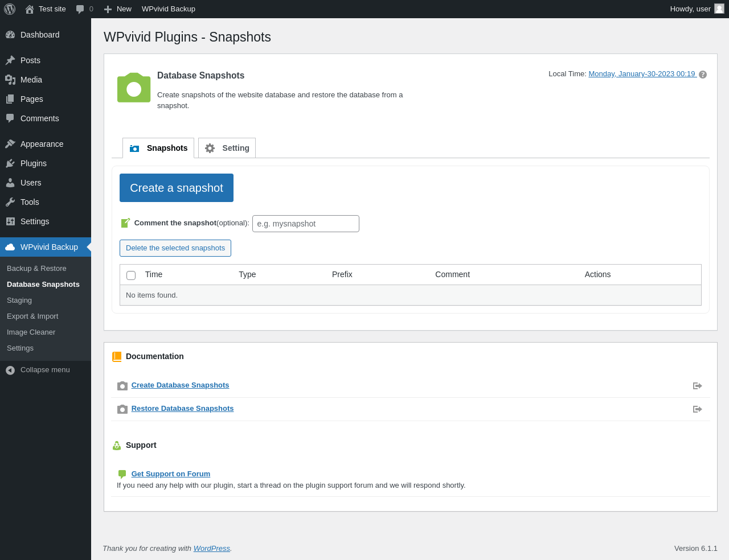Open the WordPress link in footer
The height and width of the screenshot is (560, 729).
212,549
